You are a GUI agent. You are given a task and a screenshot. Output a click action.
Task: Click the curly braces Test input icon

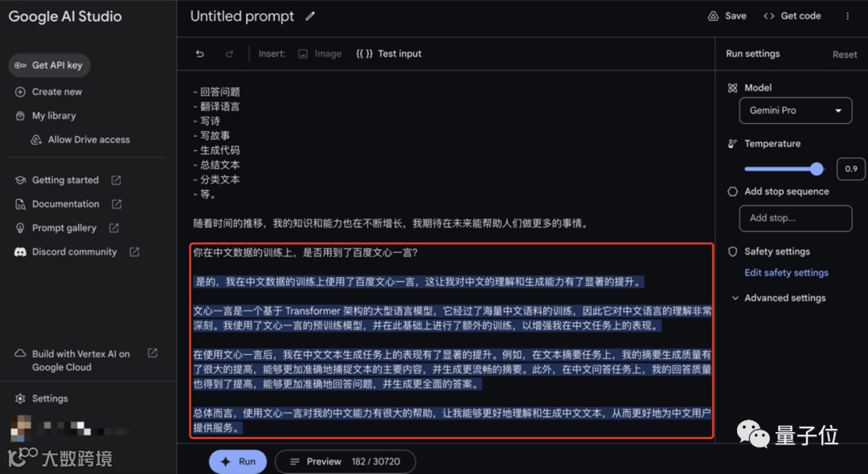[x=364, y=54]
